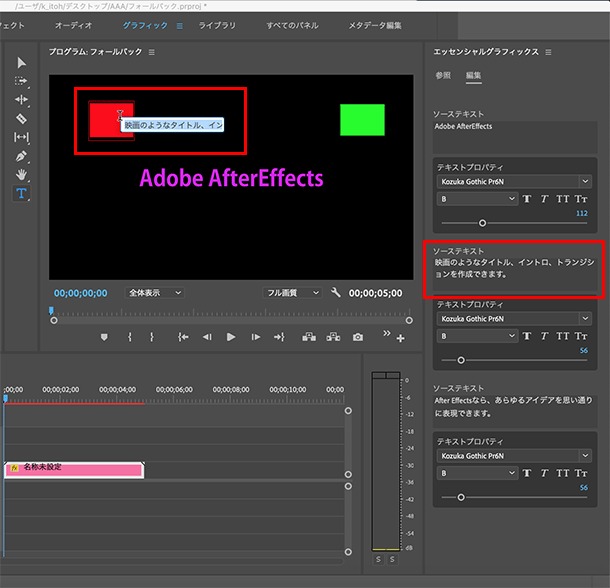Toggle small caps for Adobe AfterEffects text
The image size is (610, 588).
tap(581, 199)
